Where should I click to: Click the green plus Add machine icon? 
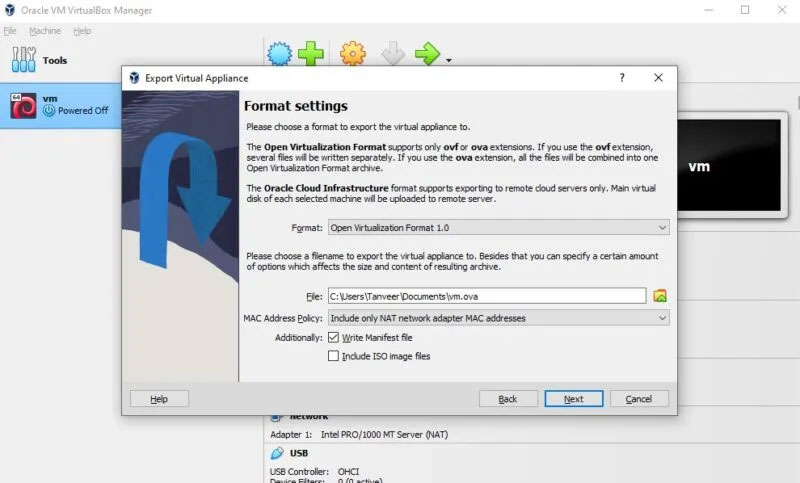(x=311, y=54)
